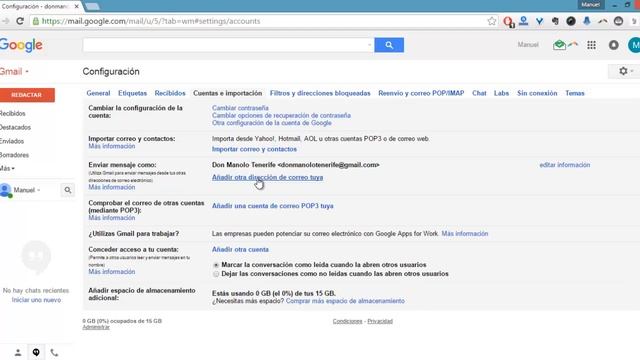Open the Google apps grid

[x=591, y=45]
